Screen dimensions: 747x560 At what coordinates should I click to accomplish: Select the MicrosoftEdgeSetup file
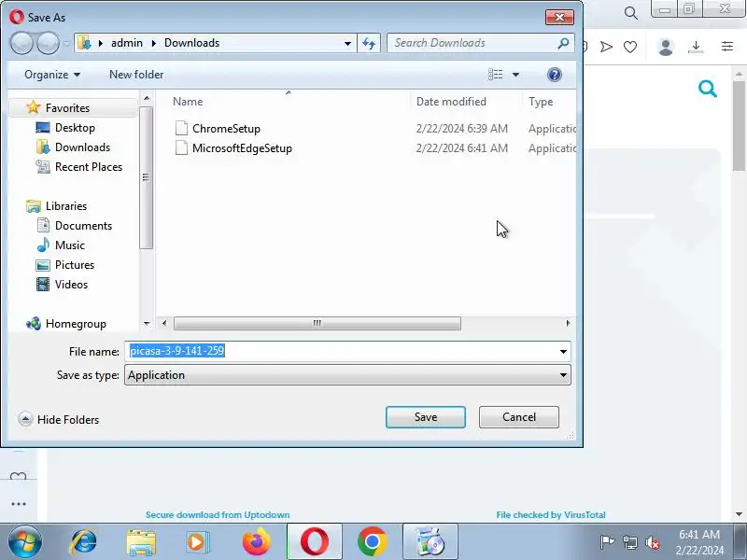242,148
